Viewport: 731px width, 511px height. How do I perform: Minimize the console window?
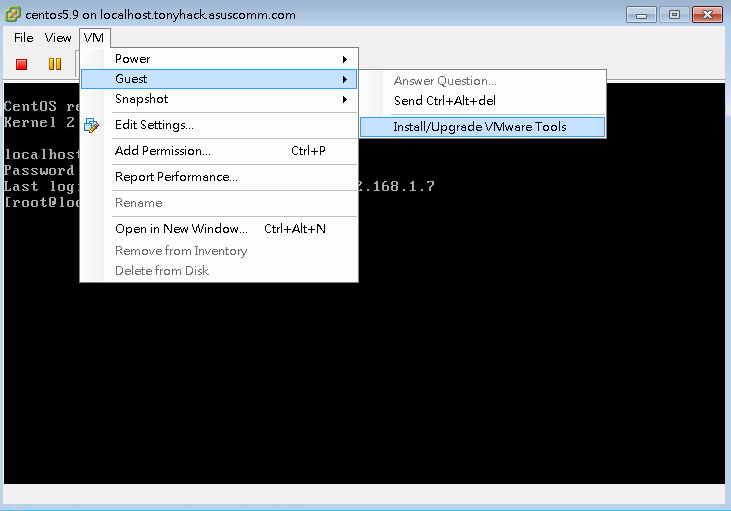pyautogui.click(x=641, y=15)
